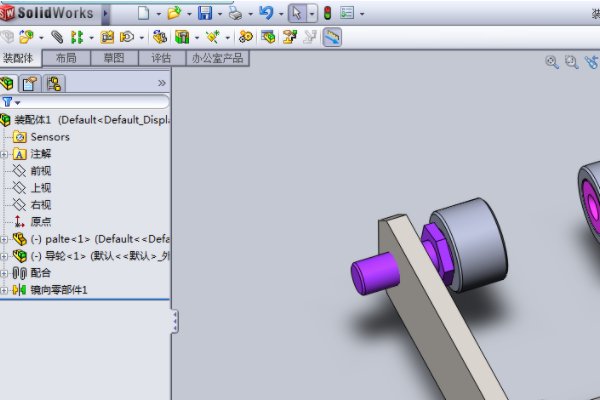The height and width of the screenshot is (400, 600).
Task: Select the cursor Select tool
Action: coord(296,13)
